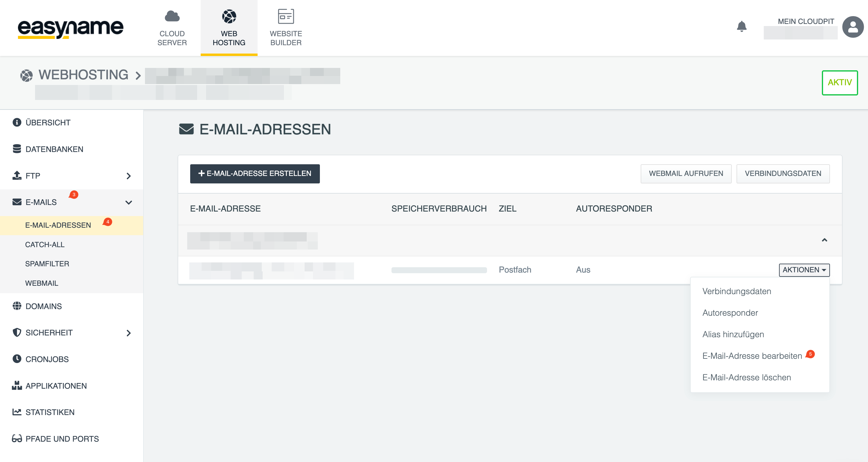Select 'E-Mail-Adresse bearbeiten' from the menu

tap(752, 356)
